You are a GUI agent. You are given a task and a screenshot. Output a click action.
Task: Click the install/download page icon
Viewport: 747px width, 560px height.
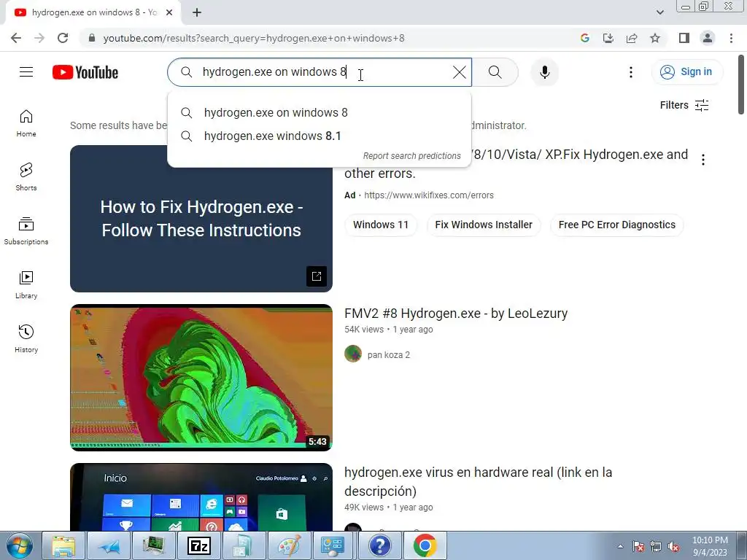(x=608, y=38)
